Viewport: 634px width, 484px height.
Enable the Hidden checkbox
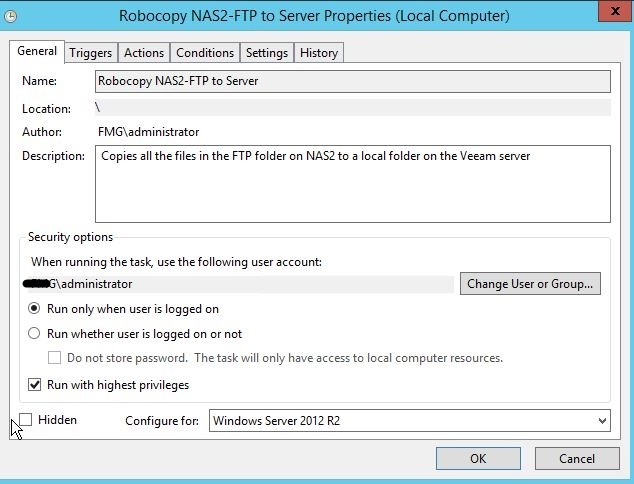(25, 420)
